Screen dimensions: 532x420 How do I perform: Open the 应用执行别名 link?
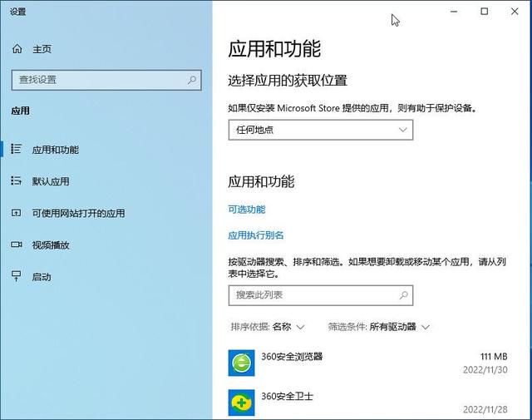256,235
